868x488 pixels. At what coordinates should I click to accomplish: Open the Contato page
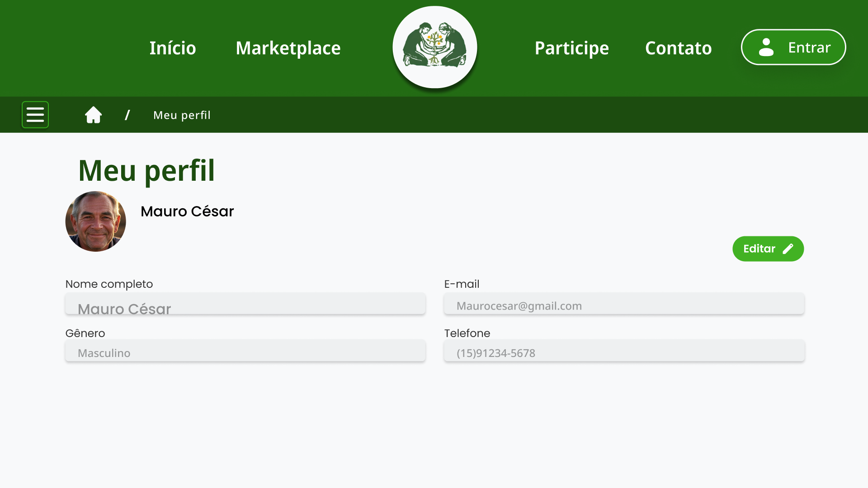point(678,48)
